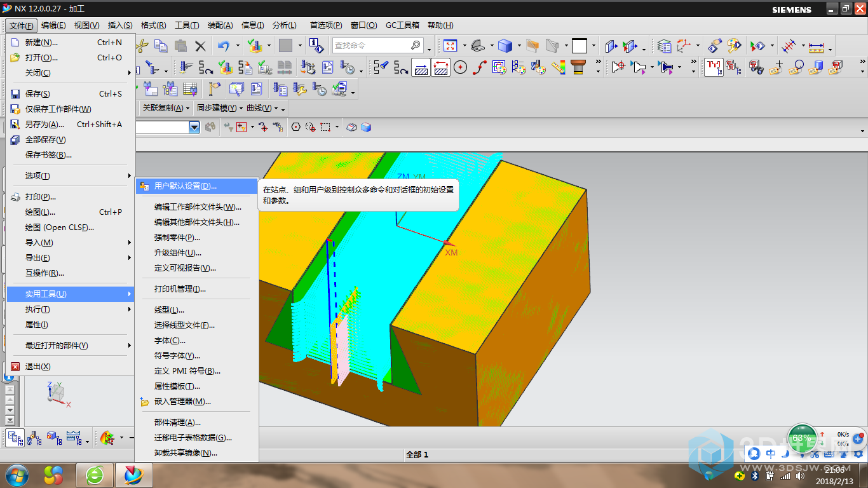Open Internet Explorer from taskbar

point(95,475)
